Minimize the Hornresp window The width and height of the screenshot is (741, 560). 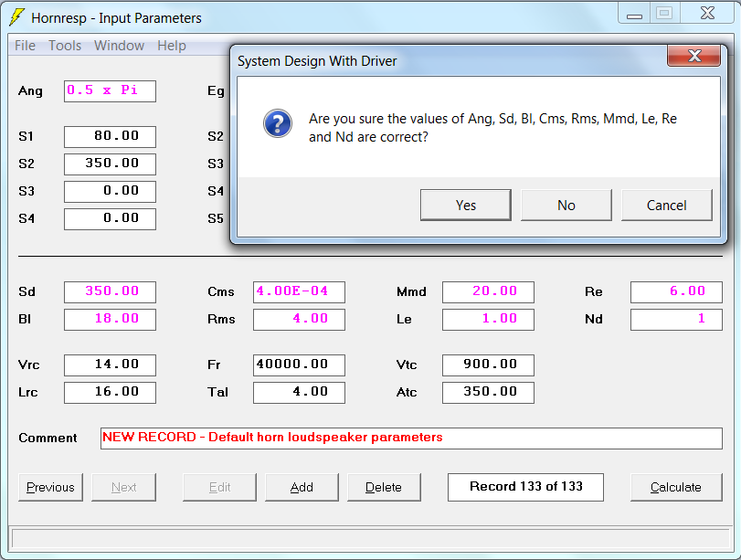[634, 13]
